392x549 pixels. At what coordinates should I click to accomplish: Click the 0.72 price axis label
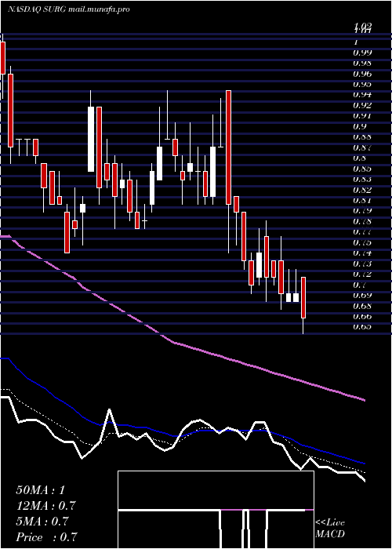coord(362,274)
